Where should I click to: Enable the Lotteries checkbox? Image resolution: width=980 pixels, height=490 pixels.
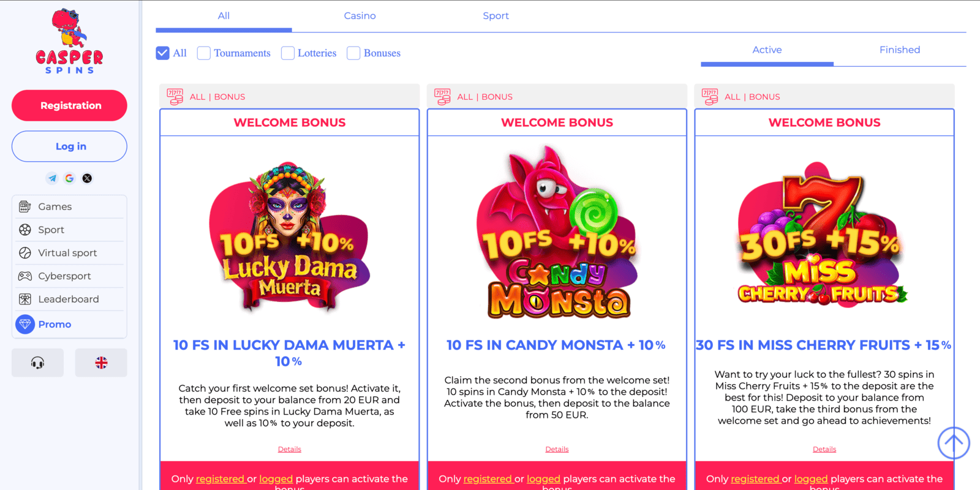point(288,53)
